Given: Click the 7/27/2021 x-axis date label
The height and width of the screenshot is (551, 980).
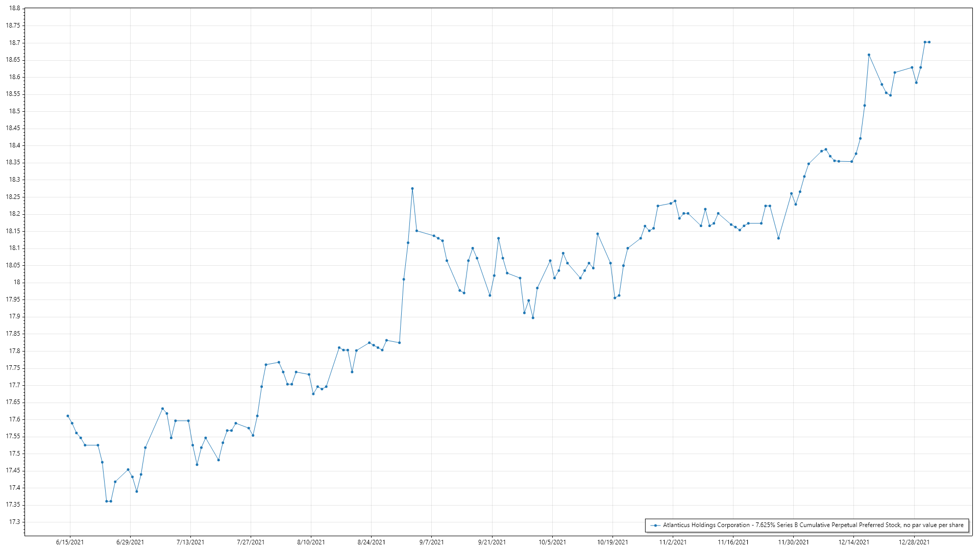Looking at the screenshot, I should [251, 542].
